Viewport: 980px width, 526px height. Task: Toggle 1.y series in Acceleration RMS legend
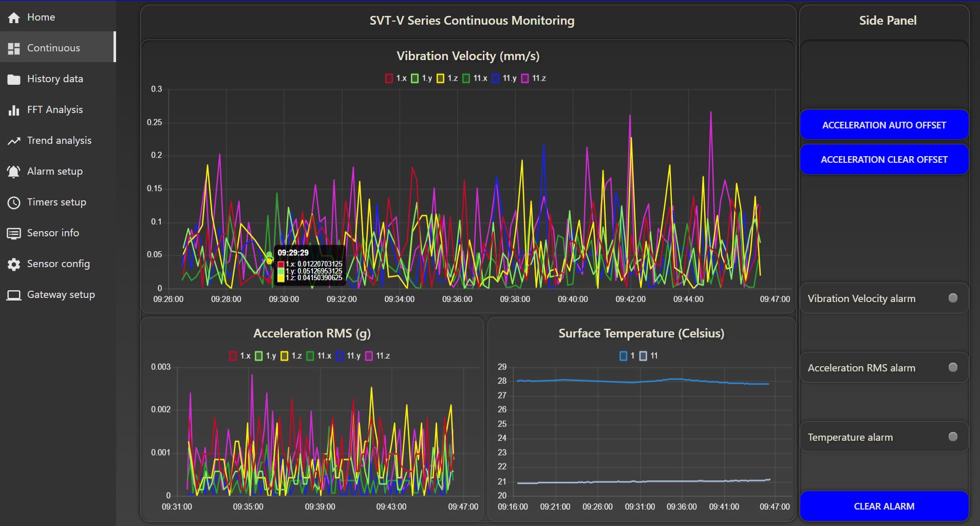[266, 355]
